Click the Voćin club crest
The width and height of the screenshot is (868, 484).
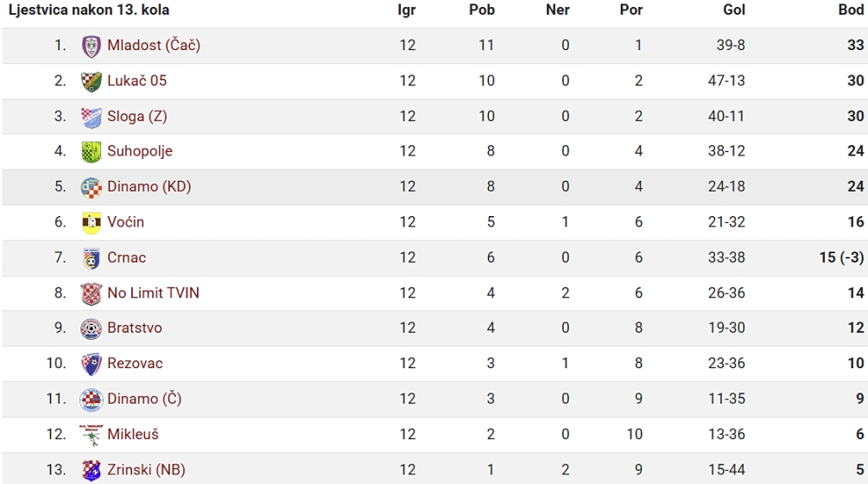tap(92, 223)
